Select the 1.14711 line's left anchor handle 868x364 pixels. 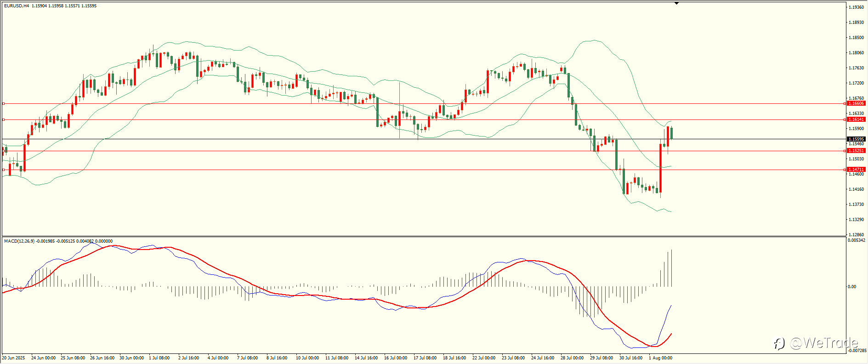click(x=4, y=170)
